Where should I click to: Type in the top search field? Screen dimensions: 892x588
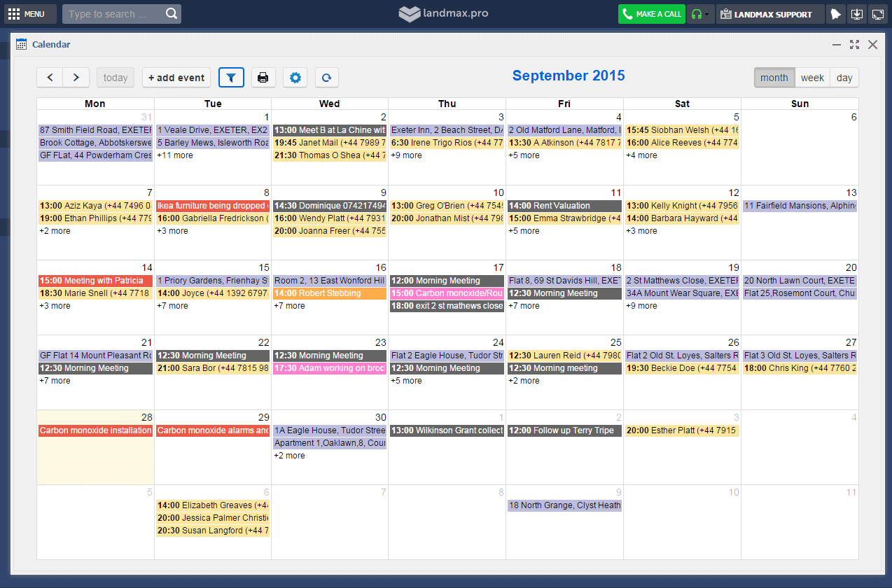click(112, 14)
